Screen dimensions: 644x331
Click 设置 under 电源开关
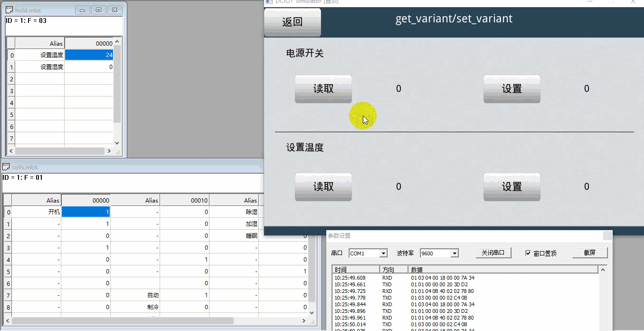click(512, 88)
